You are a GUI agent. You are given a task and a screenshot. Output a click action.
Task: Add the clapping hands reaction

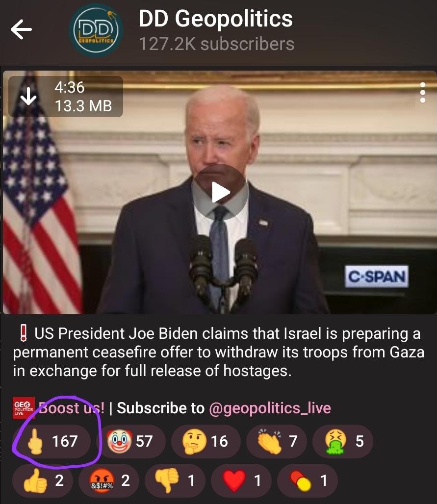(x=277, y=441)
